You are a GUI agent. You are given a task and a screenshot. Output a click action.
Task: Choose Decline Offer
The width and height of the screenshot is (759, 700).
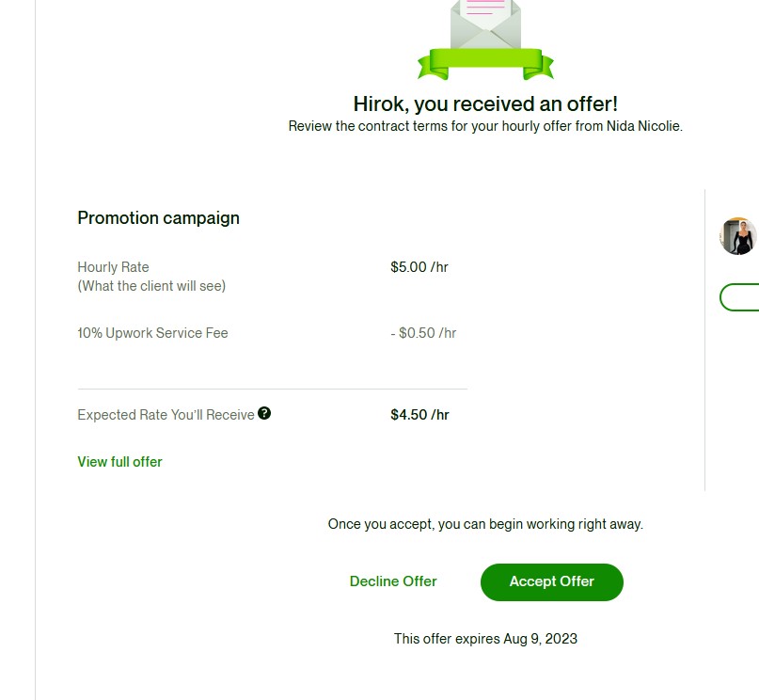click(393, 581)
